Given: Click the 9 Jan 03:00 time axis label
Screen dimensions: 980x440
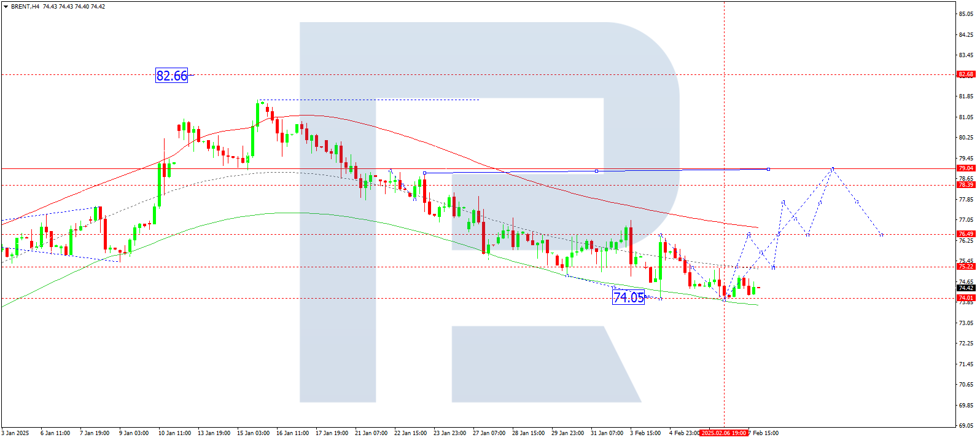Looking at the screenshot, I should coord(134,433).
